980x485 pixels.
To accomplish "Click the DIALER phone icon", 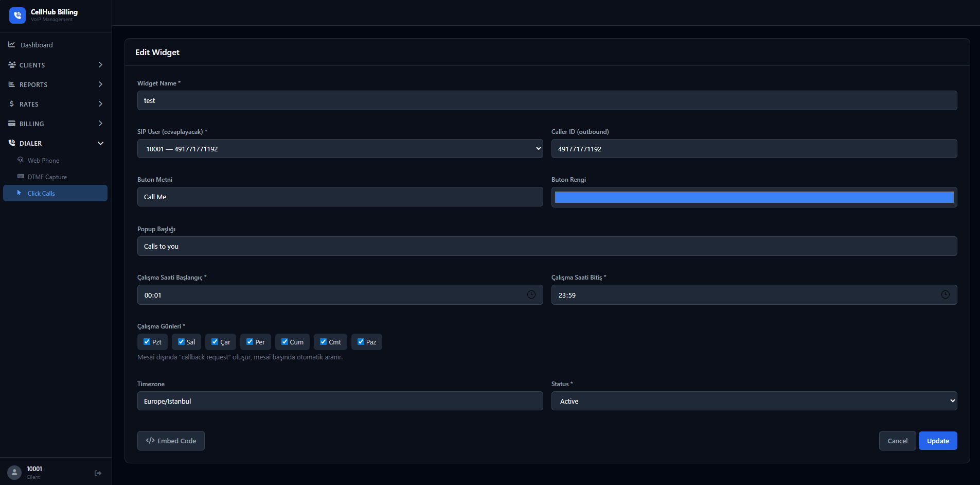I will point(12,143).
